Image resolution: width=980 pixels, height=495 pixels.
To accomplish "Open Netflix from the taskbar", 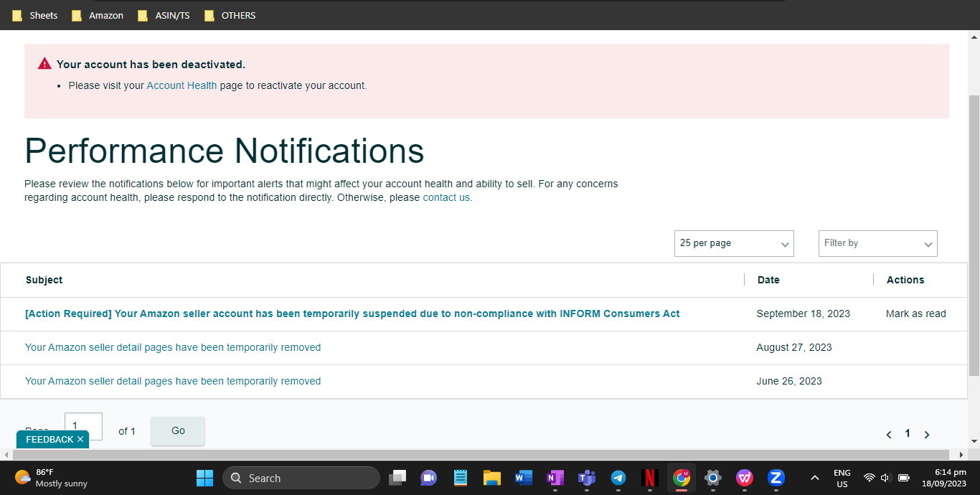I will [650, 478].
